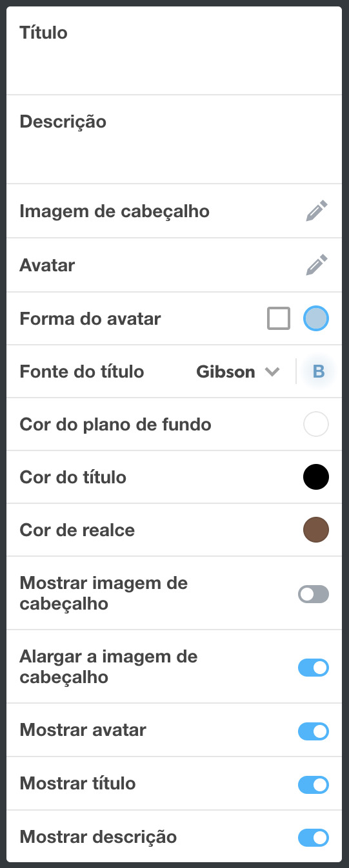Open the black Cor do título swatch
349x868 pixels.
click(316, 477)
